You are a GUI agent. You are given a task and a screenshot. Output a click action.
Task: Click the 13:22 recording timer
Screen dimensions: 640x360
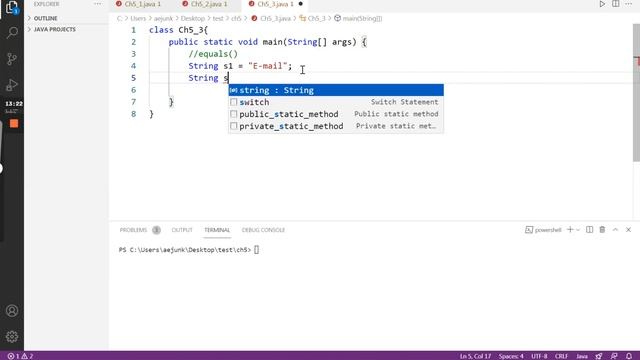click(x=13, y=104)
